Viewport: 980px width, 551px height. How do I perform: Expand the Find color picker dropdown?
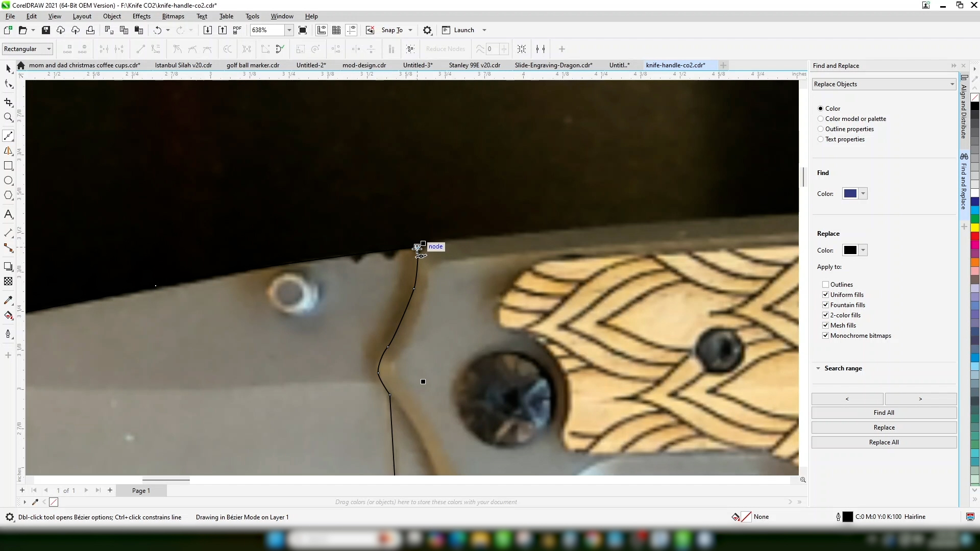tap(863, 194)
